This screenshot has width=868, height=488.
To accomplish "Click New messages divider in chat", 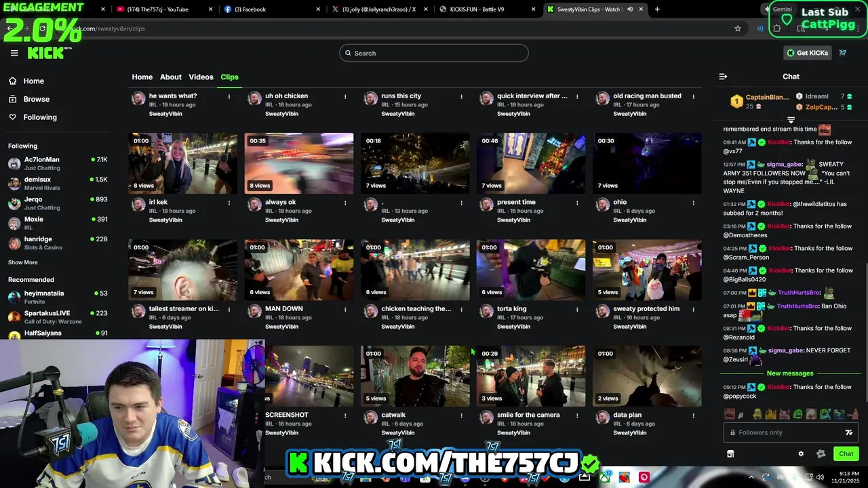I will 790,373.
